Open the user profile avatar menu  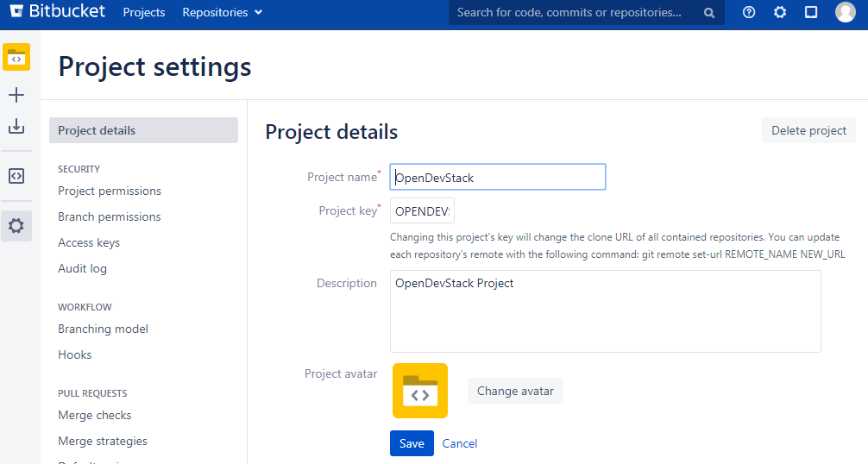tap(846, 12)
